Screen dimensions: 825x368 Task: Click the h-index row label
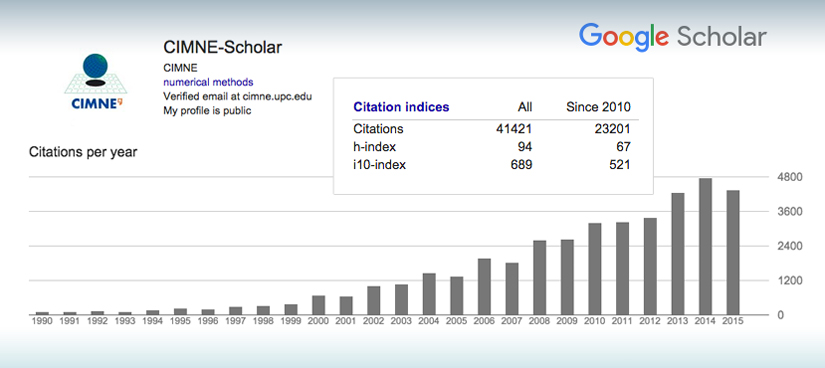375,147
